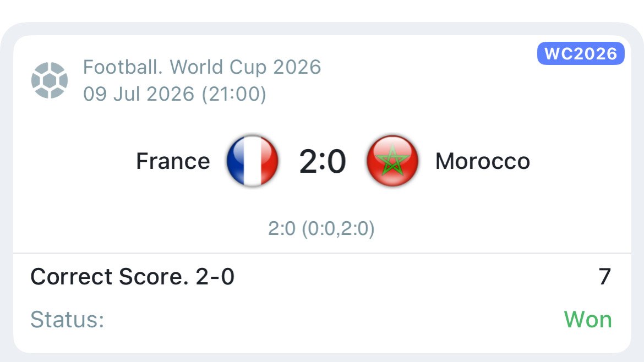This screenshot has height=362, width=644.
Task: Select the France team name
Action: 173,161
